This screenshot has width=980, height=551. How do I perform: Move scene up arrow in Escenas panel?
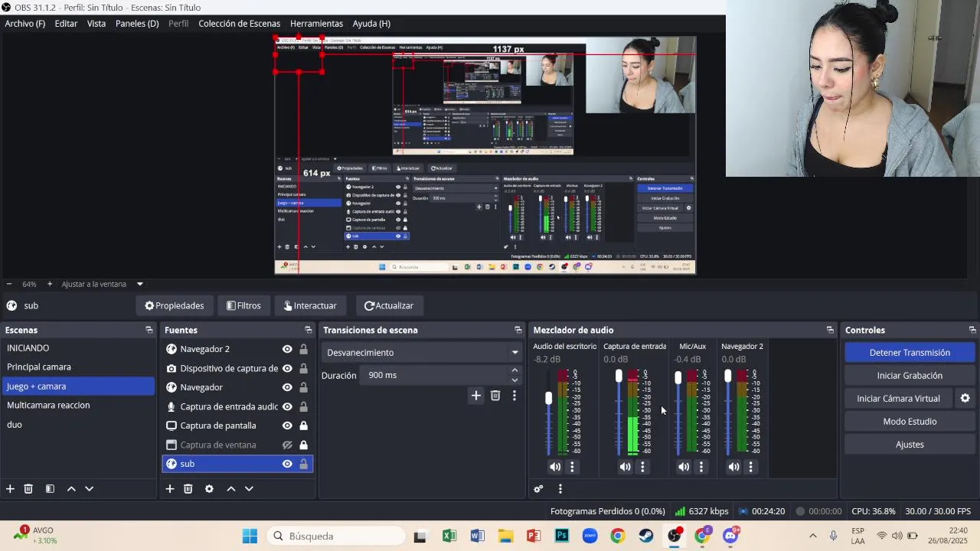[x=71, y=489]
